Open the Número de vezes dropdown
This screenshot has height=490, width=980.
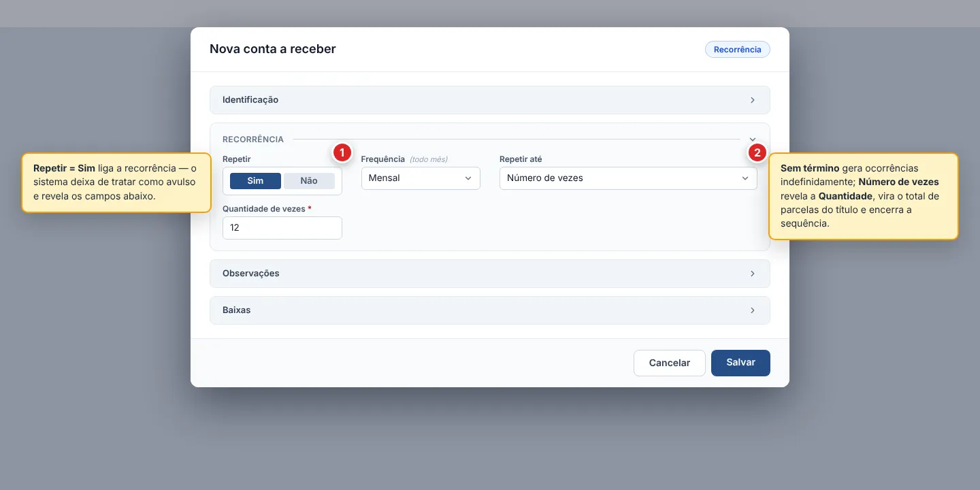[628, 178]
